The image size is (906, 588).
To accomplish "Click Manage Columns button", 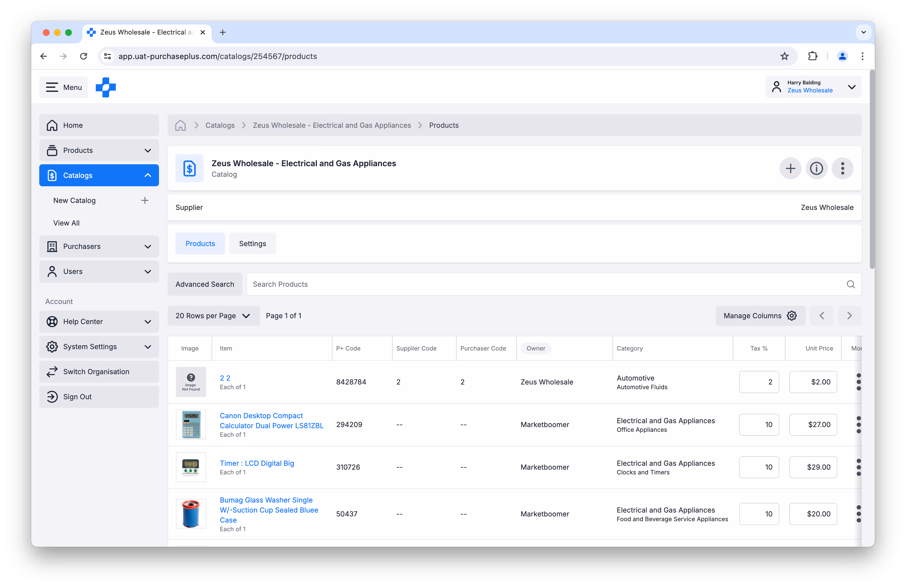I will pyautogui.click(x=760, y=315).
